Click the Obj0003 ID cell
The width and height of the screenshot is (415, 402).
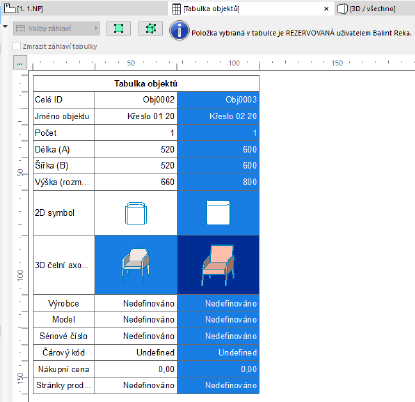(218, 100)
